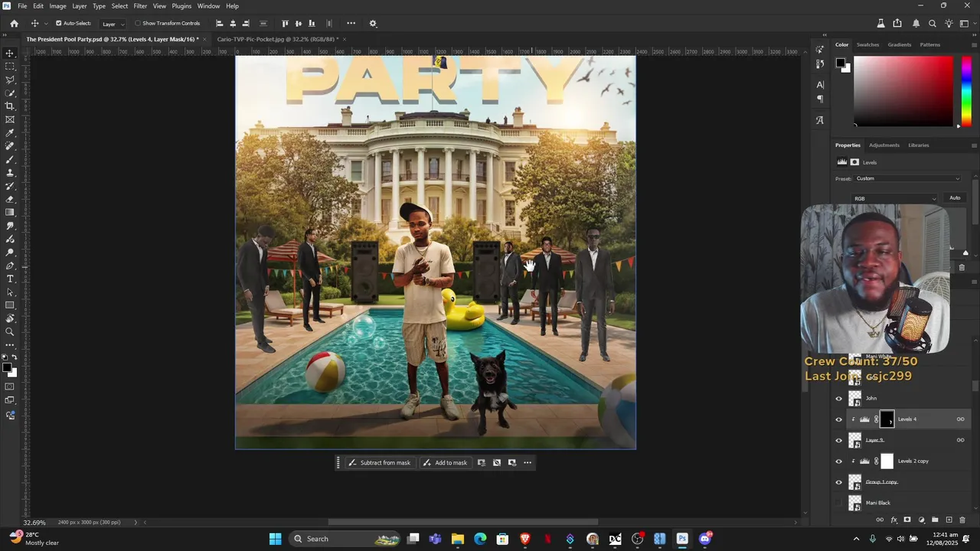Switch to the Gradients tab
This screenshot has height=551, width=980.
click(x=899, y=44)
